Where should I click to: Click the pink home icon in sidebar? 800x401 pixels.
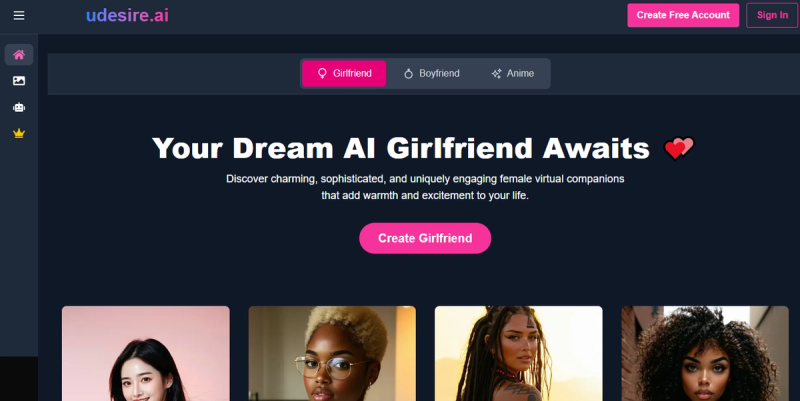tap(19, 55)
